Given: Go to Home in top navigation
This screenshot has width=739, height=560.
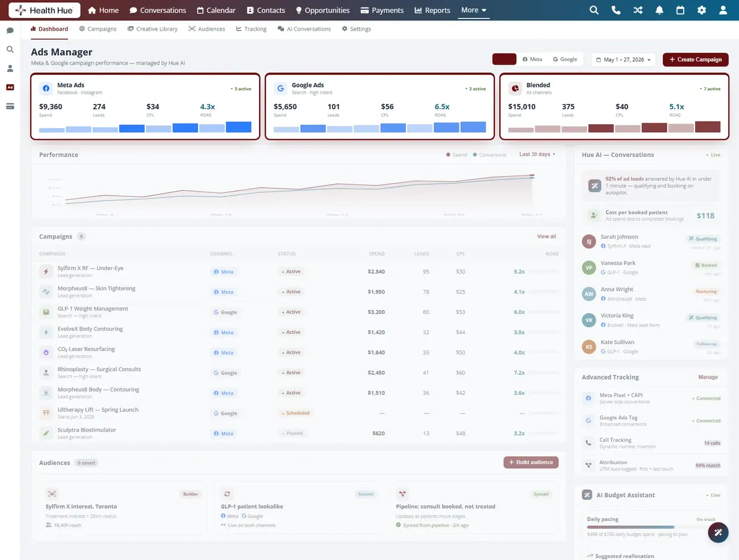Looking at the screenshot, I should (x=103, y=10).
